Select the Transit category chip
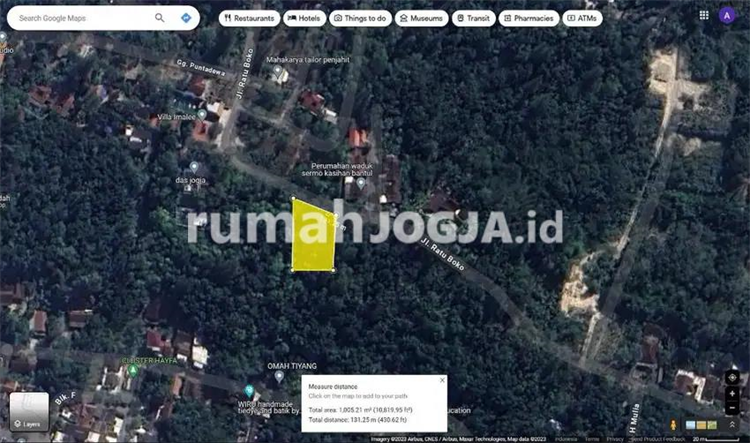 point(474,18)
